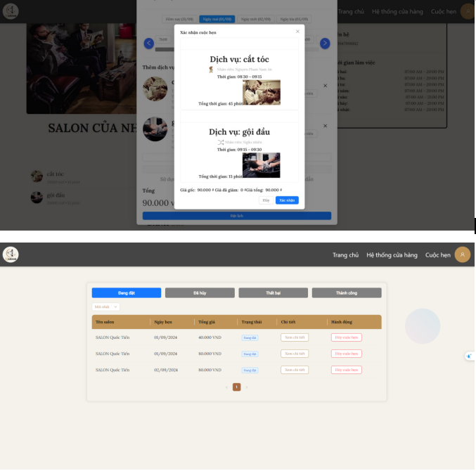Click the Trạng thái column header

251,322
